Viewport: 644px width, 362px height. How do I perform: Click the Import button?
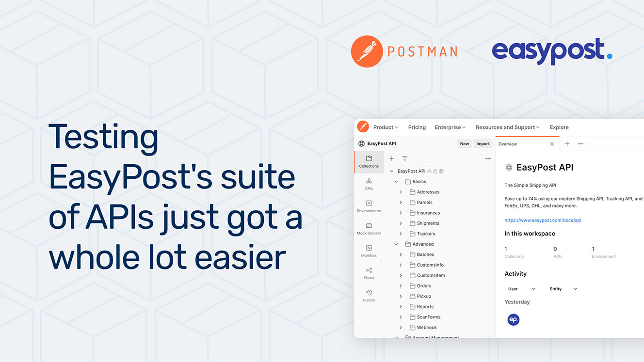tap(483, 144)
